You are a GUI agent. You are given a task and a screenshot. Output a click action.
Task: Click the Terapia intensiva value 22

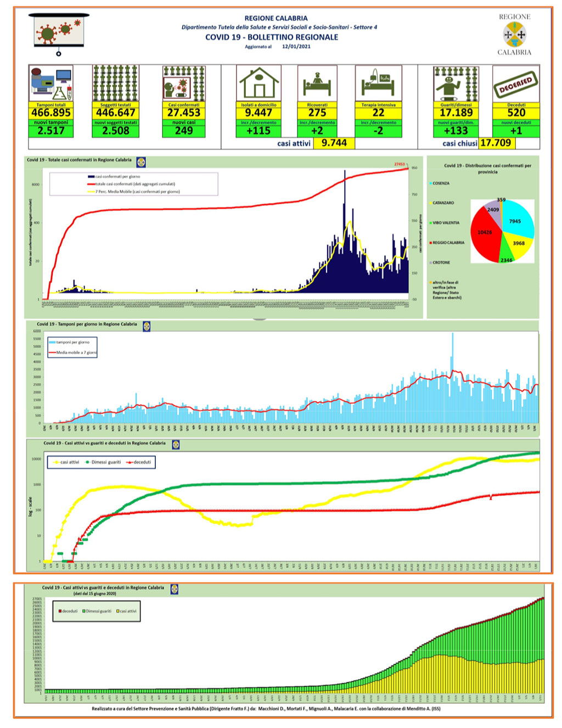[x=379, y=113]
